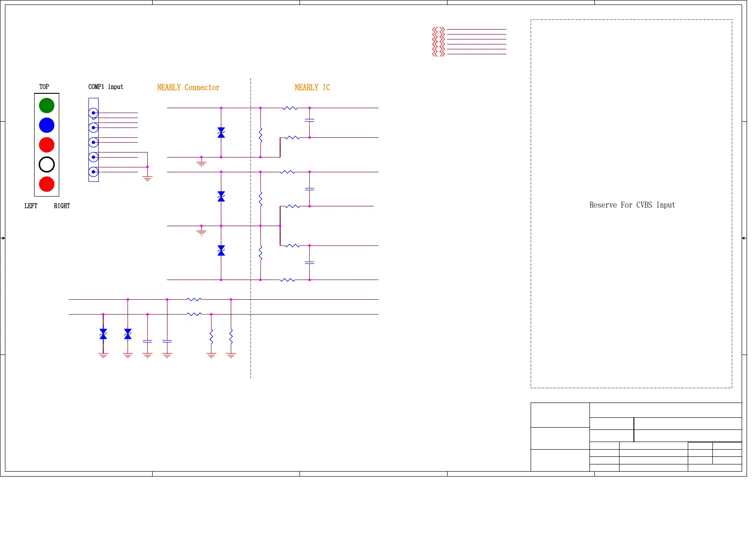Click the "COMP1 input" text label

tap(105, 87)
